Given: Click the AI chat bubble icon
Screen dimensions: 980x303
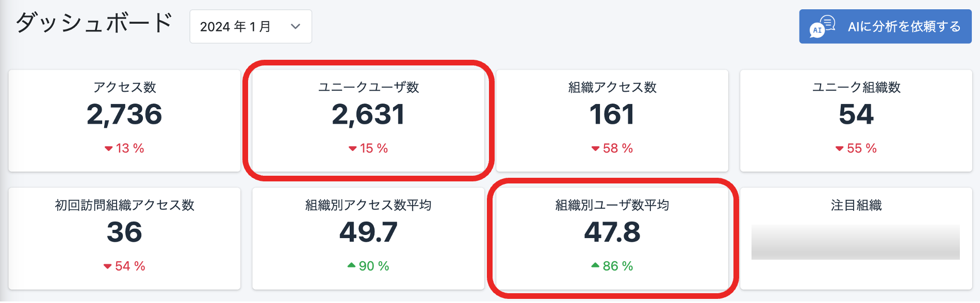Looking at the screenshot, I should coord(822,26).
